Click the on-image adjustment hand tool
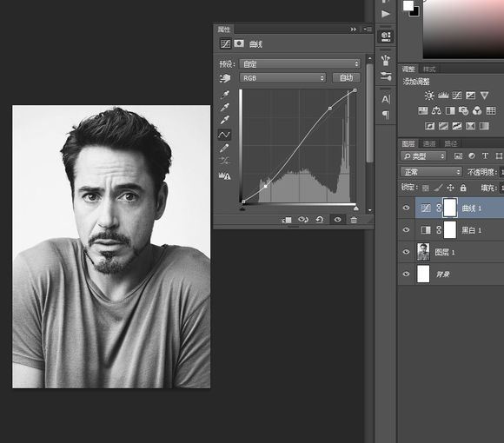Viewport: 504px width, 443px height. (x=225, y=78)
